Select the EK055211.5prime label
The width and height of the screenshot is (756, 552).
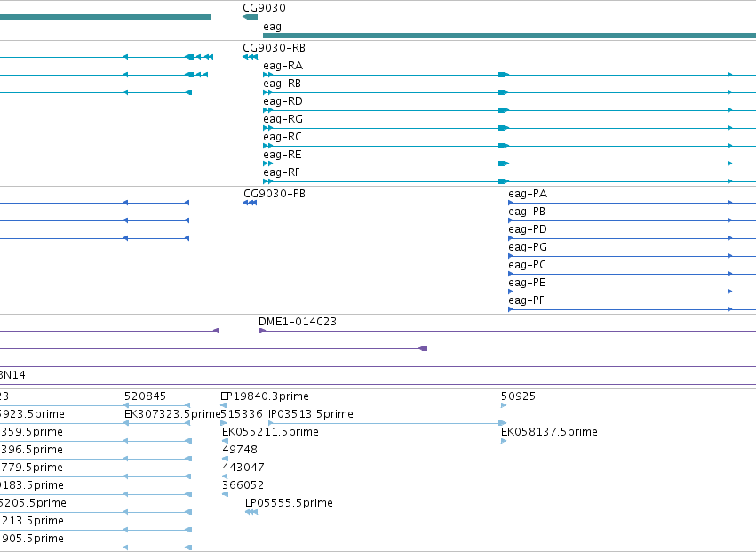(270, 432)
